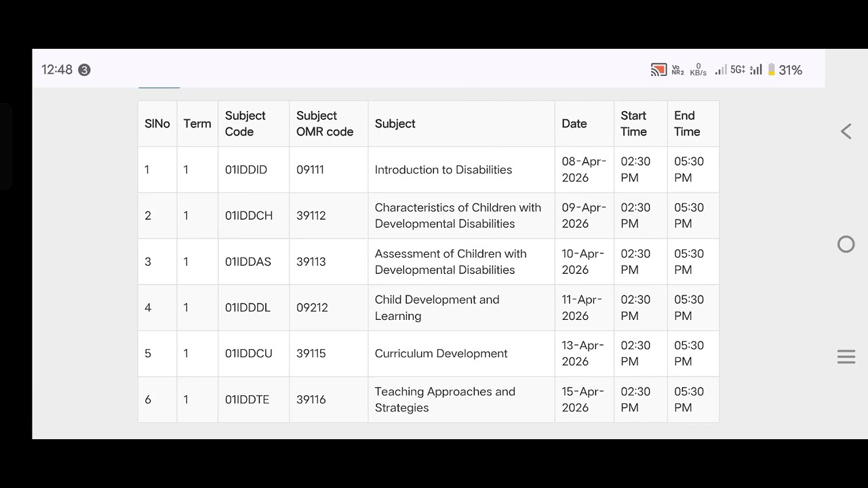Open the recent apps menu lines icon

tap(846, 357)
